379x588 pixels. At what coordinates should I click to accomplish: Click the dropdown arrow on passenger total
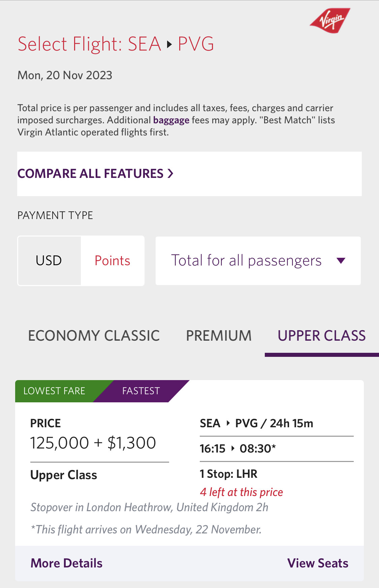pyautogui.click(x=341, y=260)
